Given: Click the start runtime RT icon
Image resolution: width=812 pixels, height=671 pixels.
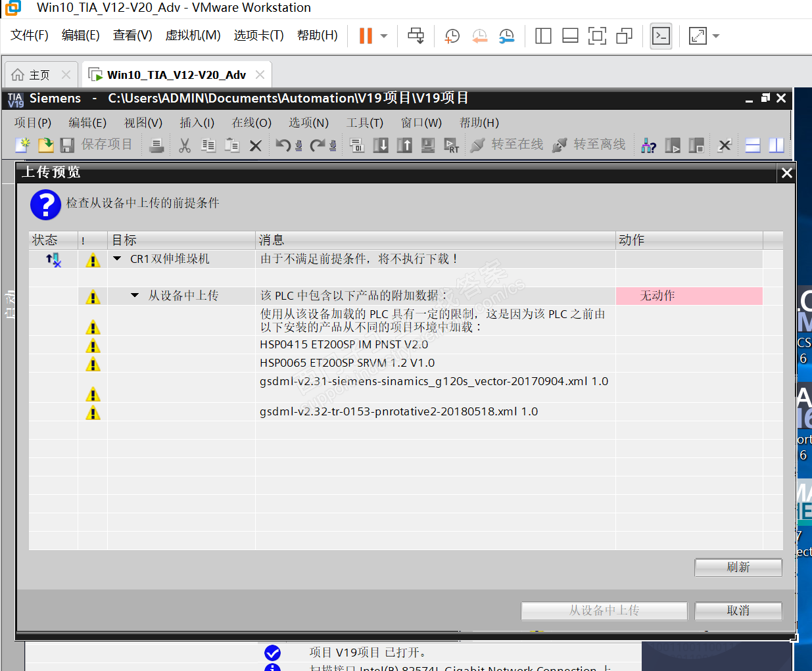Looking at the screenshot, I should [452, 145].
